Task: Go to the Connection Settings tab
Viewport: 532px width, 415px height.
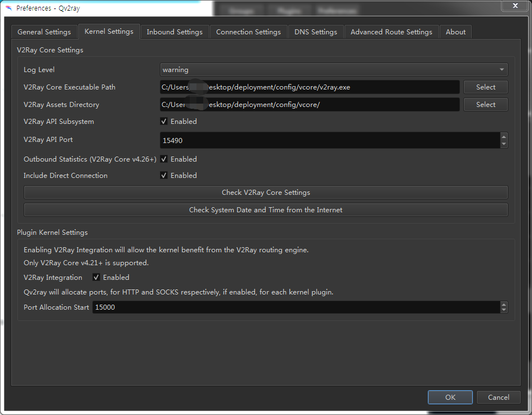Action: coord(248,32)
